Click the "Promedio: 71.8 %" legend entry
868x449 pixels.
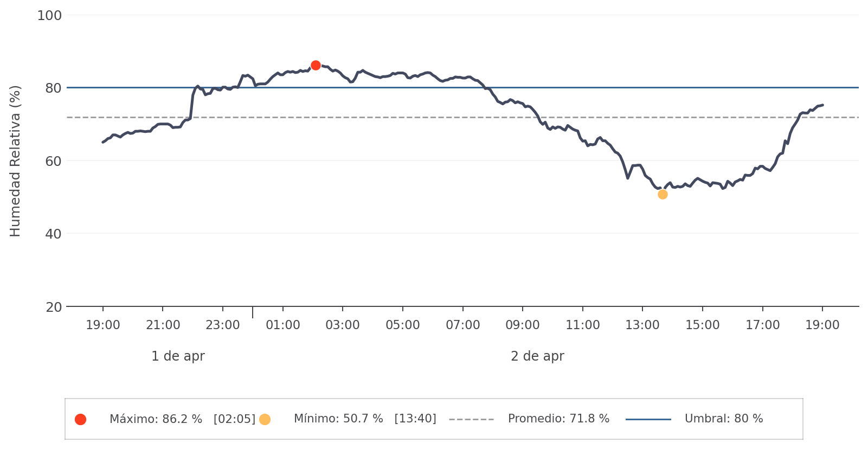click(558, 419)
